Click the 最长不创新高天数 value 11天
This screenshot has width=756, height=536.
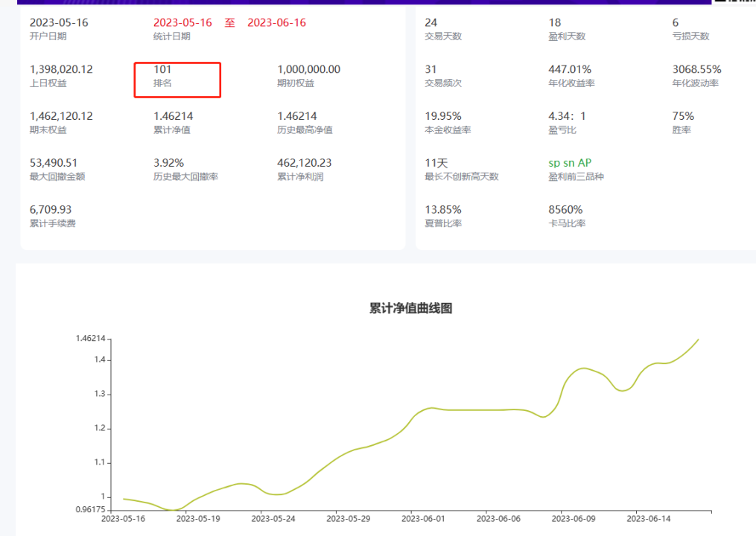(x=436, y=163)
